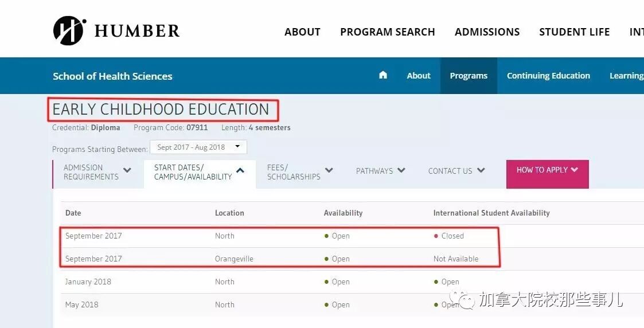The width and height of the screenshot is (644, 328).
Task: Go to School of Health Sciences home icon
Action: 383,75
